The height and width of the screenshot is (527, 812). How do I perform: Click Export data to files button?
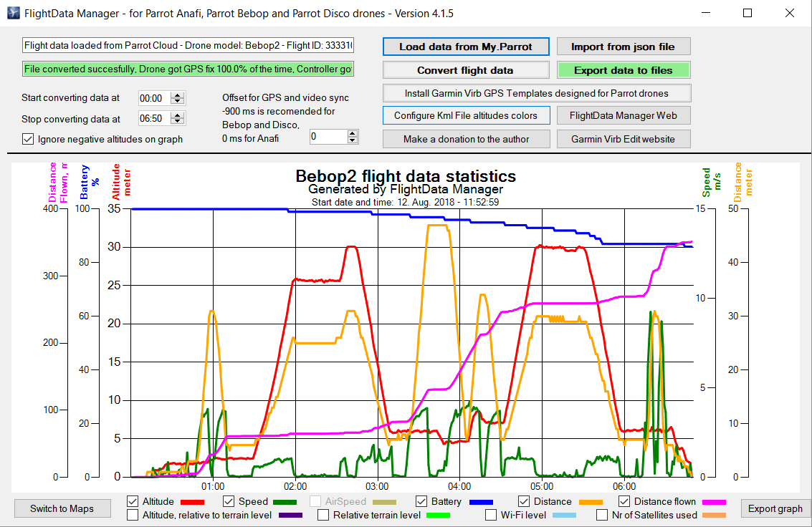point(624,70)
